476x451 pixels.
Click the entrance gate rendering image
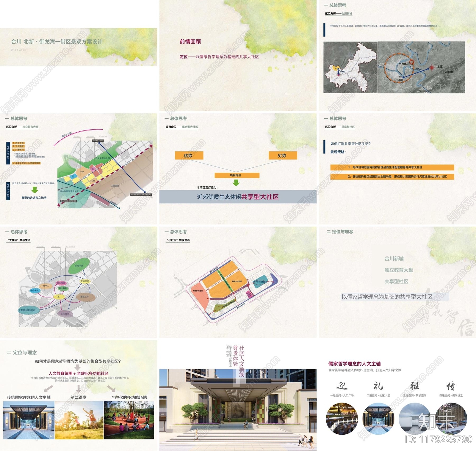(238, 410)
